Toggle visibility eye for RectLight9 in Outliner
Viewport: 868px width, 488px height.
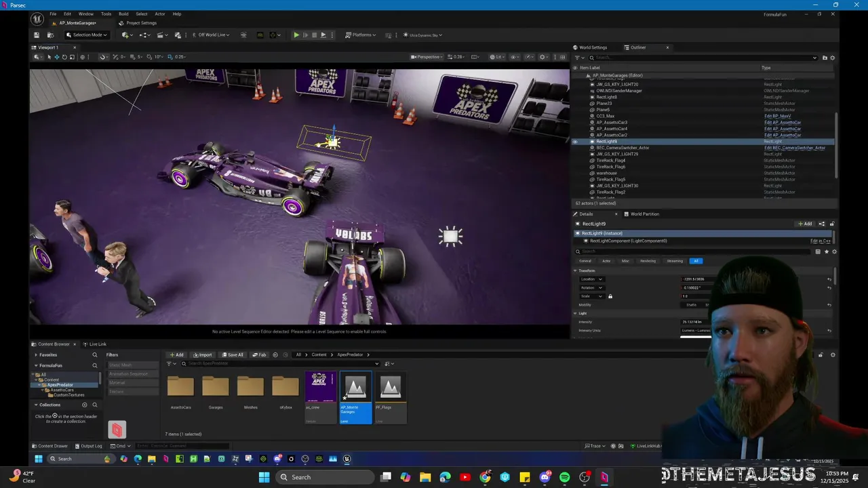[575, 142]
